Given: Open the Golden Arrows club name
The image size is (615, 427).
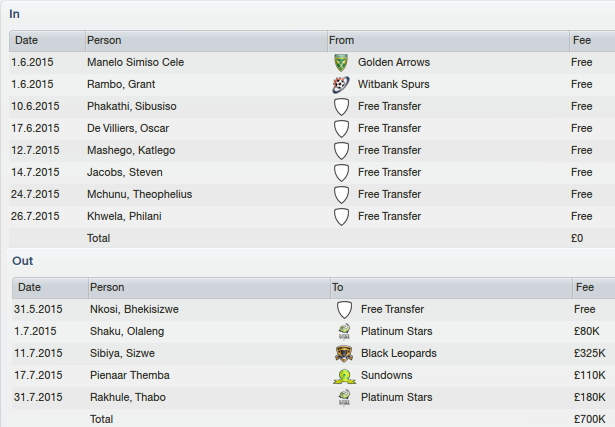Looking at the screenshot, I should [x=394, y=62].
